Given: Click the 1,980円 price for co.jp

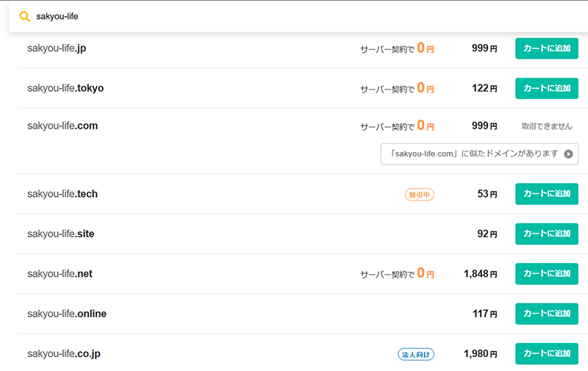Looking at the screenshot, I should click(480, 353).
